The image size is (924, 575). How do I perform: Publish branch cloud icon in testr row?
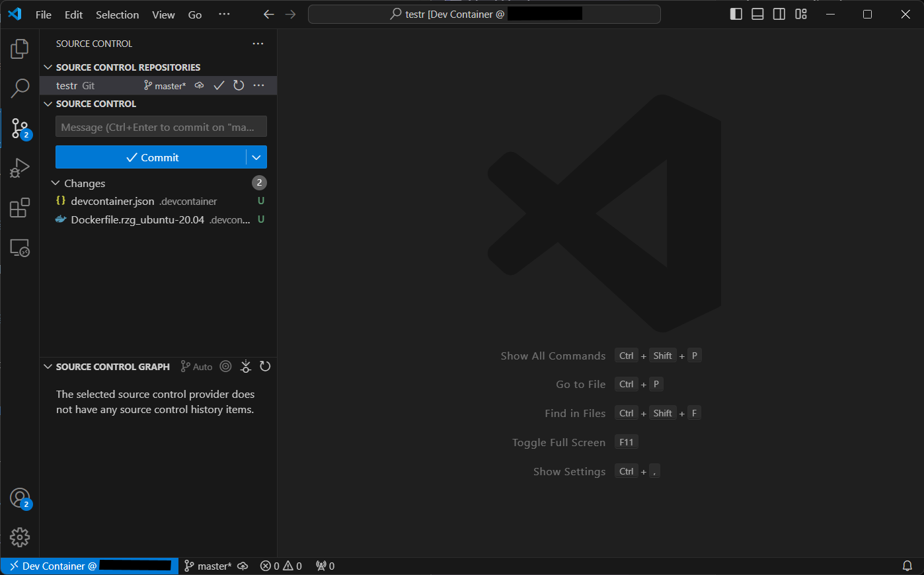pyautogui.click(x=199, y=85)
